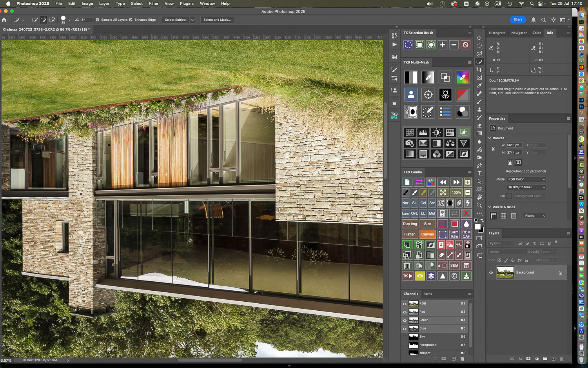Open the Plugins menu
The height and width of the screenshot is (368, 588).
[x=187, y=4]
